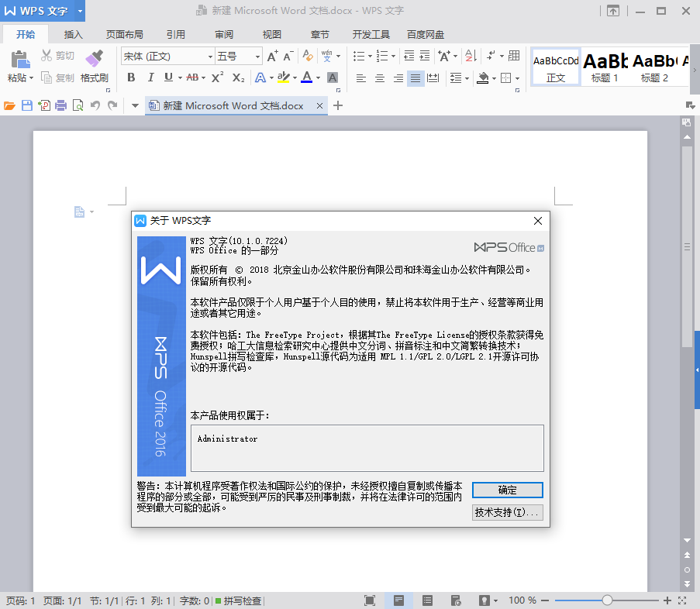
Task: Adjust the zoom slider handle
Action: (x=607, y=600)
